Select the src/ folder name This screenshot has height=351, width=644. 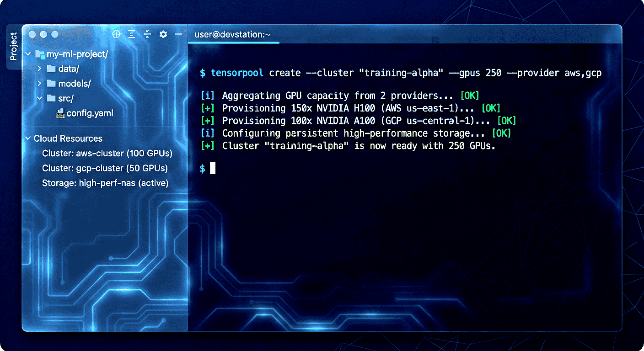click(66, 98)
